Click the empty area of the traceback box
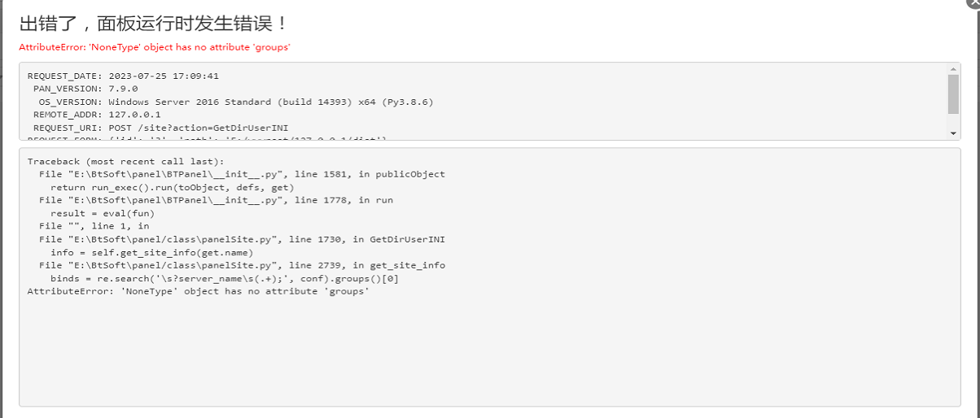This screenshot has width=980, height=418. (488, 350)
